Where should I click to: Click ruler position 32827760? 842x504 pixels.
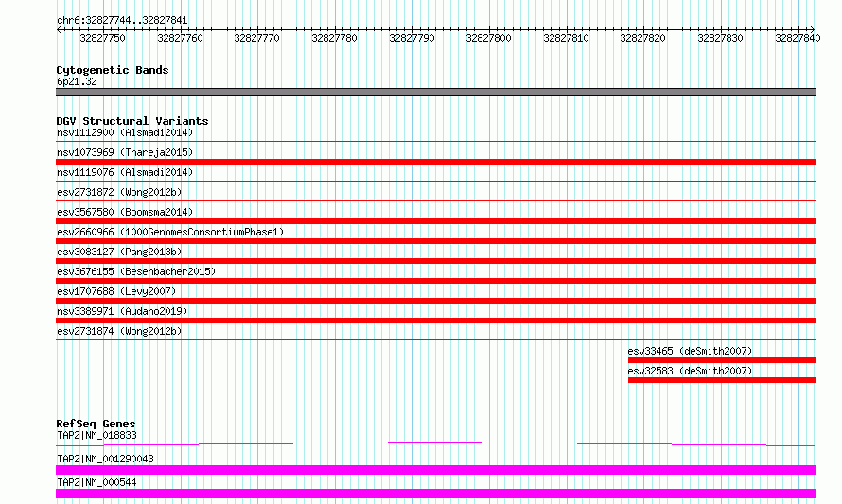click(181, 38)
